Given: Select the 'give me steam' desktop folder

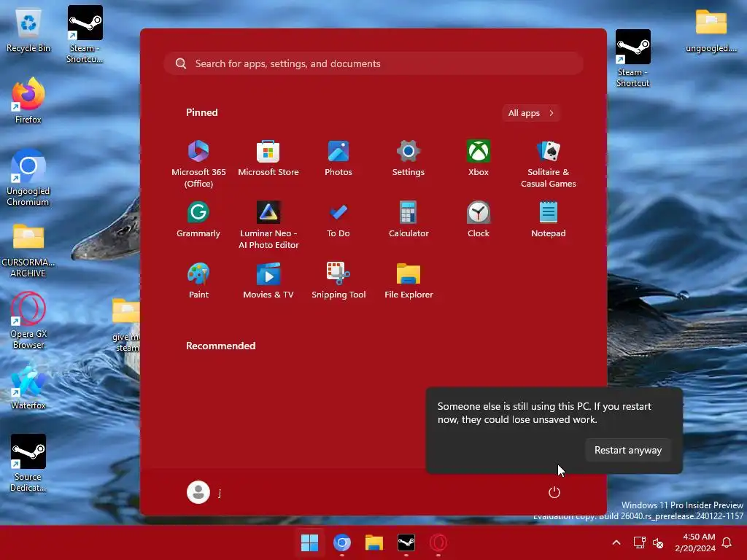Looking at the screenshot, I should coord(125,325).
